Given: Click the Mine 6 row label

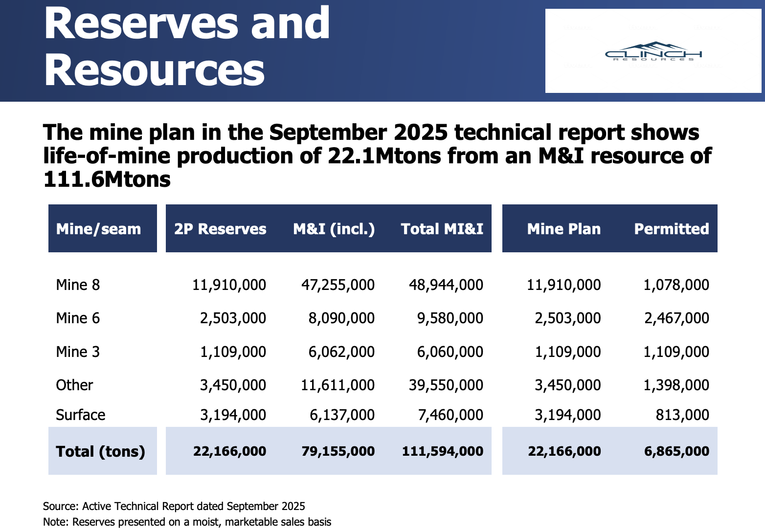Looking at the screenshot, I should (78, 318).
